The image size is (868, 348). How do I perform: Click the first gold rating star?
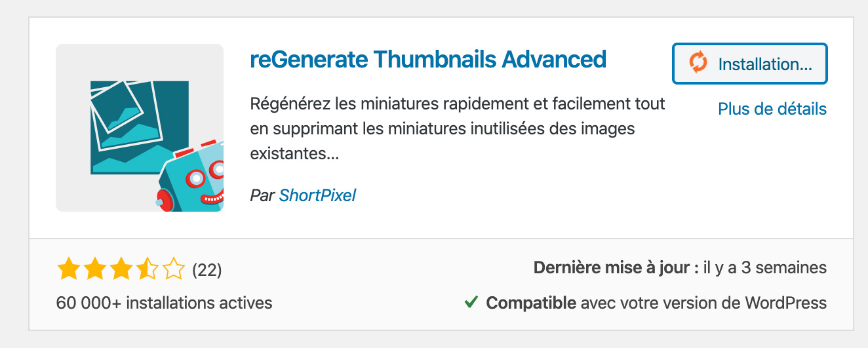pyautogui.click(x=68, y=269)
